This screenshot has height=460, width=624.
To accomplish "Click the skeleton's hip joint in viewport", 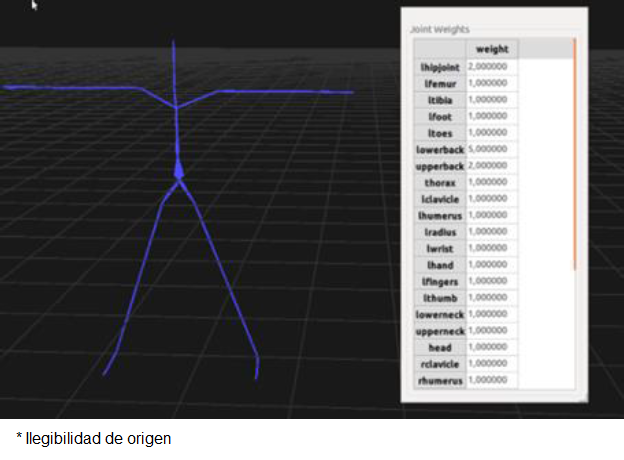I will [179, 173].
